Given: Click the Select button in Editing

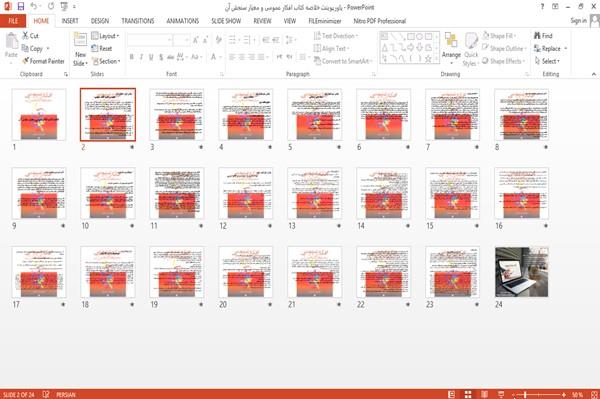Looking at the screenshot, I should click(x=548, y=61).
